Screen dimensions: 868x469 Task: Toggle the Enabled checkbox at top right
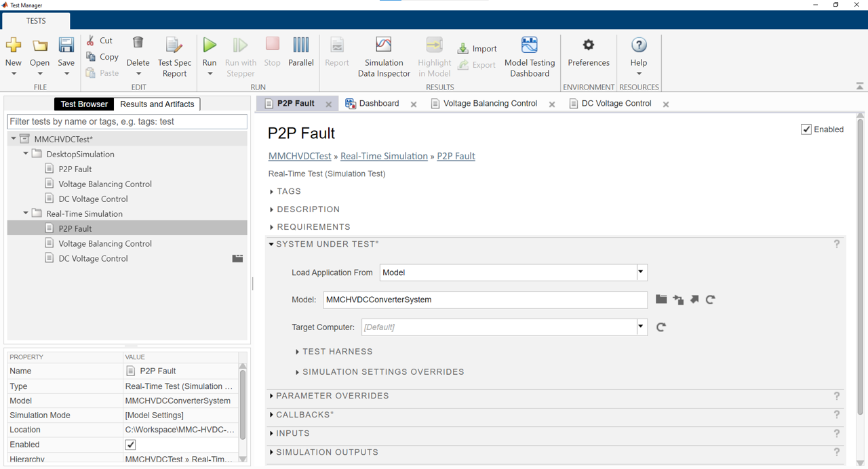click(806, 129)
